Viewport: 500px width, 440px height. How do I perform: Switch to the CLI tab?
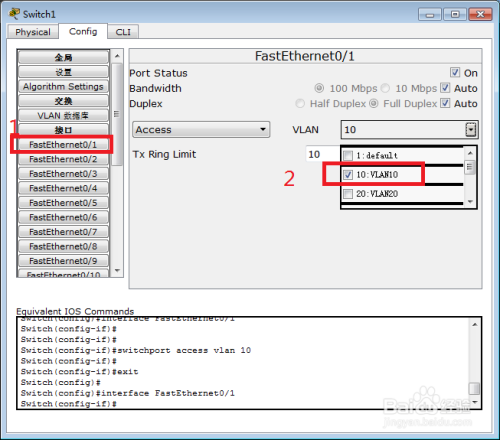[x=123, y=32]
